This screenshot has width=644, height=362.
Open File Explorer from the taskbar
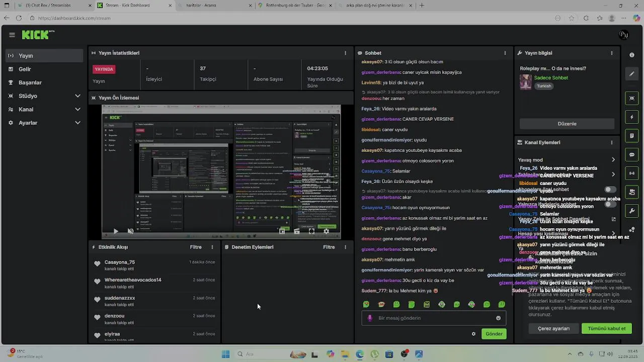click(345, 354)
